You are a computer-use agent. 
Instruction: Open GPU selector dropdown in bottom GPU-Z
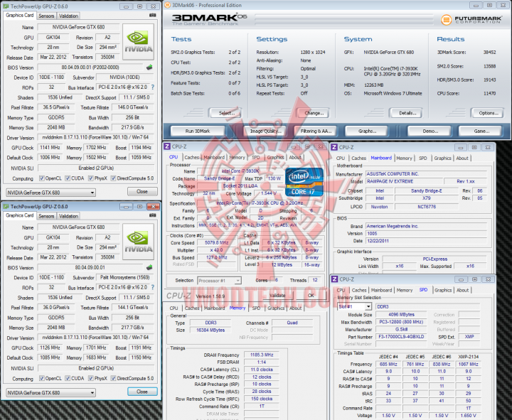pyautogui.click(x=50, y=392)
